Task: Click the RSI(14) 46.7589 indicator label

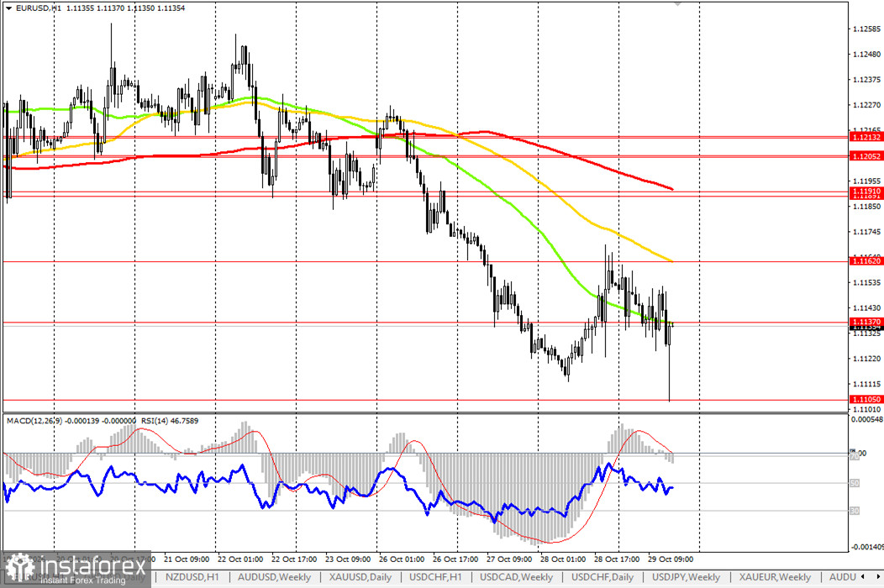Action: click(169, 421)
